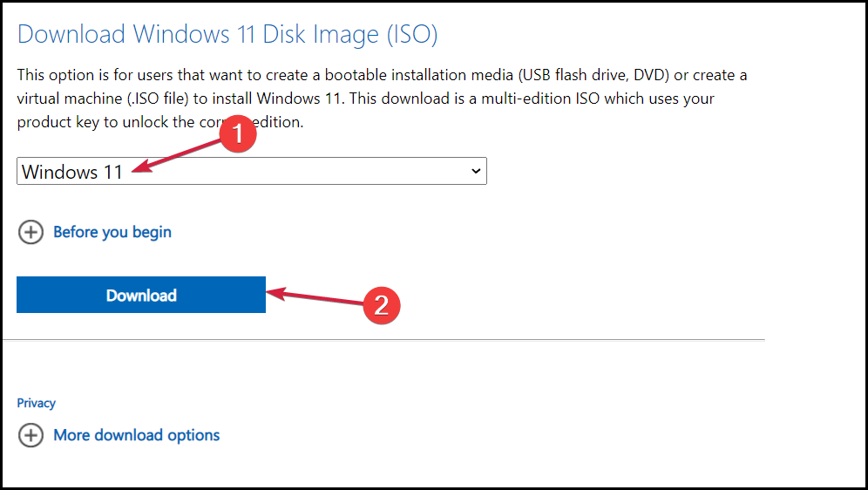Image resolution: width=868 pixels, height=490 pixels.
Task: Click the horizontal divider below Download button
Action: pyautogui.click(x=383, y=340)
